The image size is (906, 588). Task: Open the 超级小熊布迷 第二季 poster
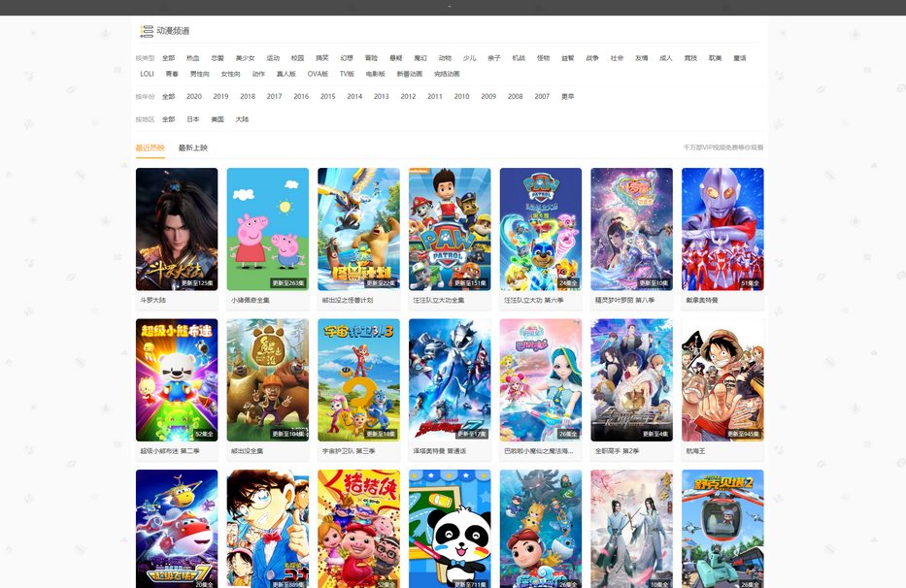tap(177, 380)
